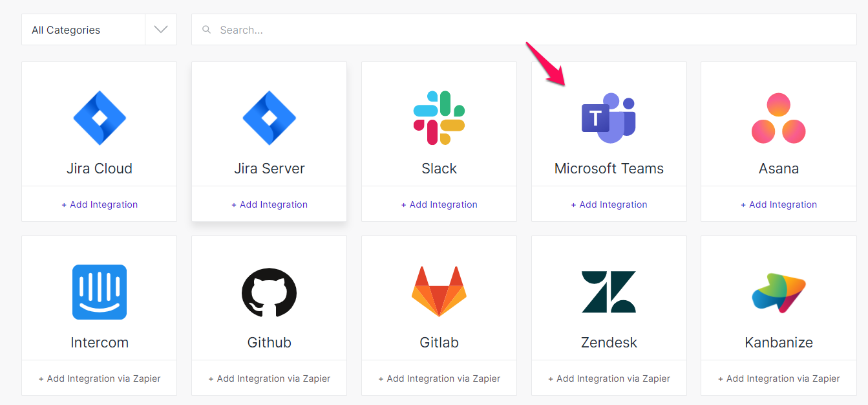Click the Jira Cloud logo icon
This screenshot has width=868, height=405.
[100, 118]
